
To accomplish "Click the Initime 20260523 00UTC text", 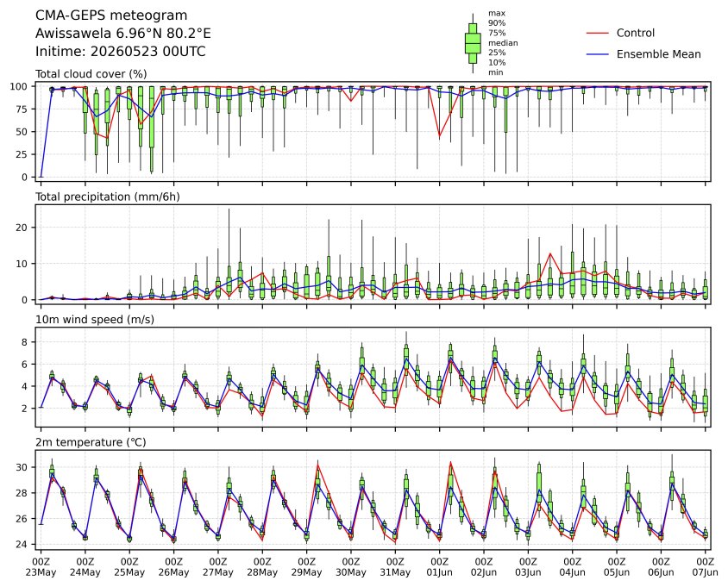I will click(120, 51).
